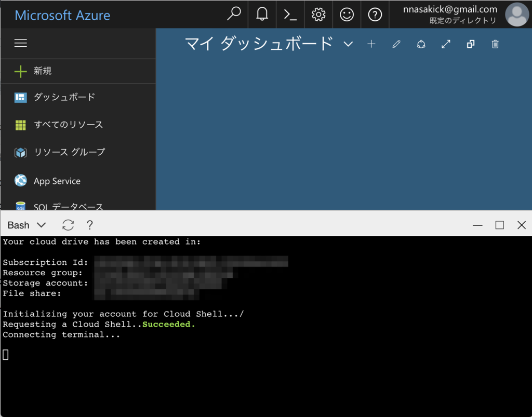The height and width of the screenshot is (417, 532).
Task: Add a new dashboard with plus icon
Action: point(371,44)
